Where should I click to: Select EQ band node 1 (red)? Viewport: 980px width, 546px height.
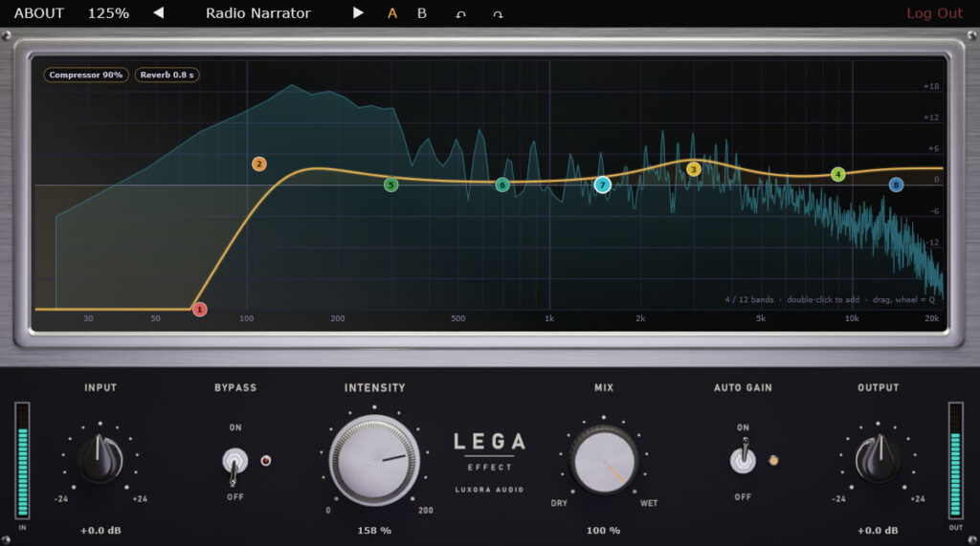199,309
